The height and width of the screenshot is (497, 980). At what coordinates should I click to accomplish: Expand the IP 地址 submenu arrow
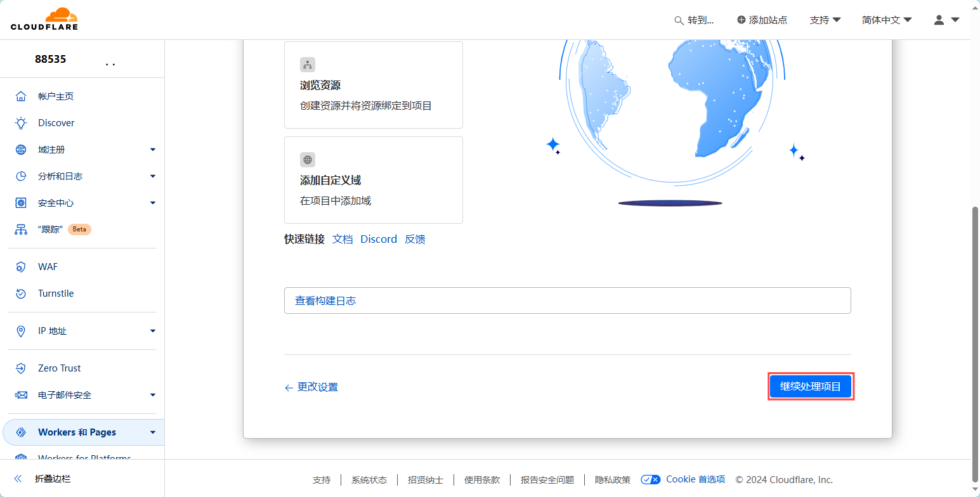coord(153,331)
